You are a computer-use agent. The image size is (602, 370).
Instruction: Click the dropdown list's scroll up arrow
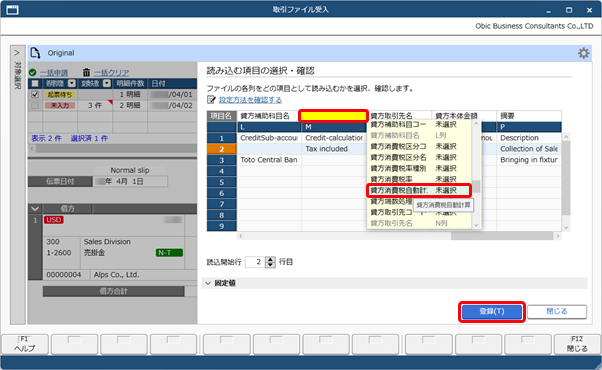coord(476,124)
